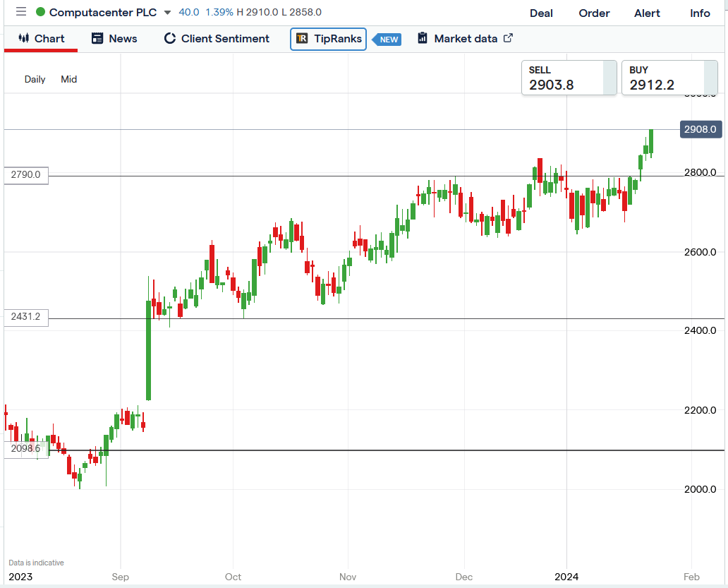Switch to the Chart tab
The height and width of the screenshot is (588, 728).
(41, 39)
